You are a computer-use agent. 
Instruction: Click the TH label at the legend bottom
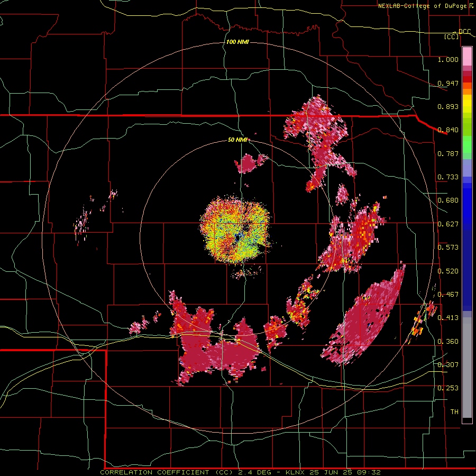[454, 412]
